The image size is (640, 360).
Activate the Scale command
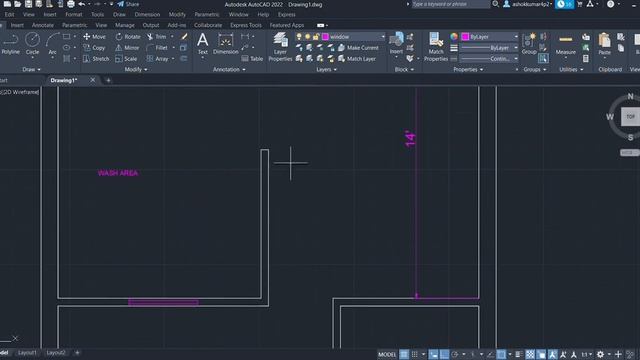126,59
